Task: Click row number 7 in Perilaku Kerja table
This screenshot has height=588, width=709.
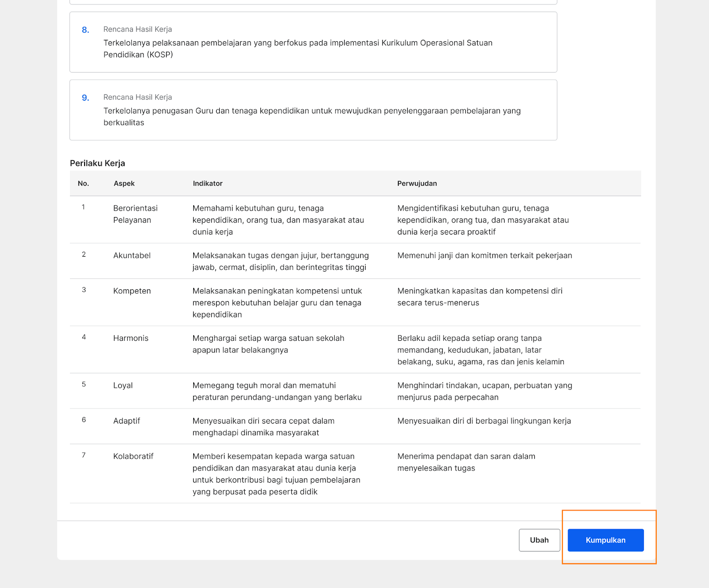Action: click(84, 455)
